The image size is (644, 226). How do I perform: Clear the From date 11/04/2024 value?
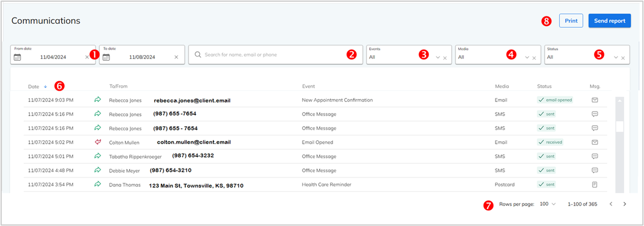coord(87,57)
